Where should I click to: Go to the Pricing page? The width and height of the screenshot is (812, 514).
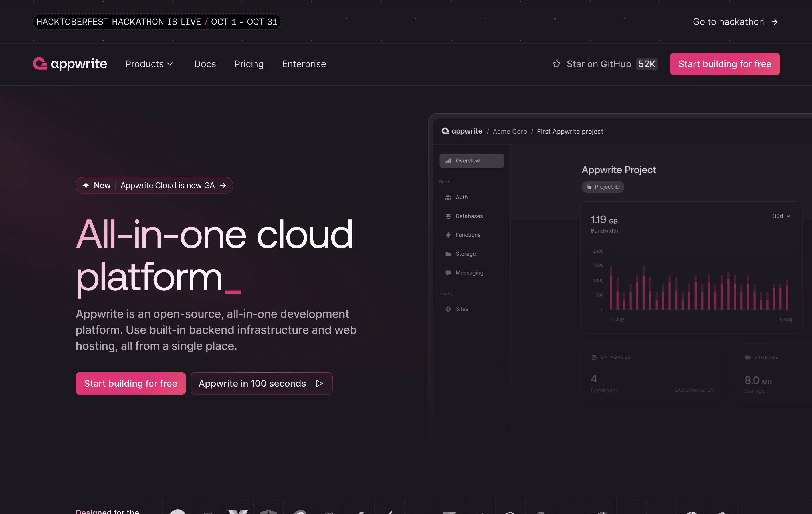tap(249, 64)
